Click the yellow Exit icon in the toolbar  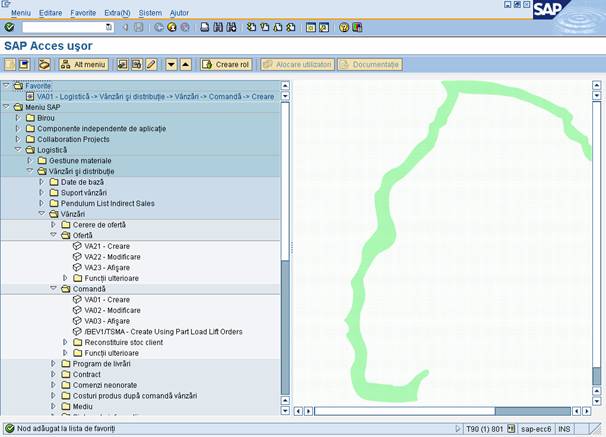[x=172, y=27]
